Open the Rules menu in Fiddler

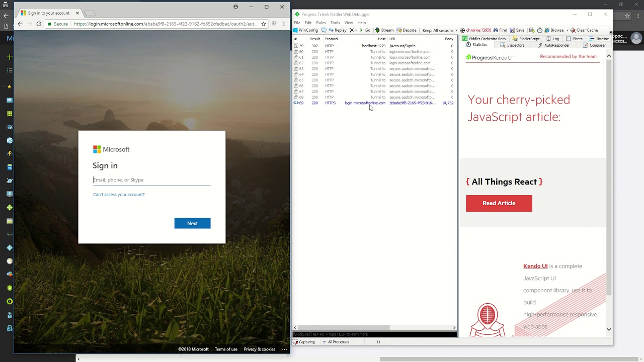coord(321,23)
